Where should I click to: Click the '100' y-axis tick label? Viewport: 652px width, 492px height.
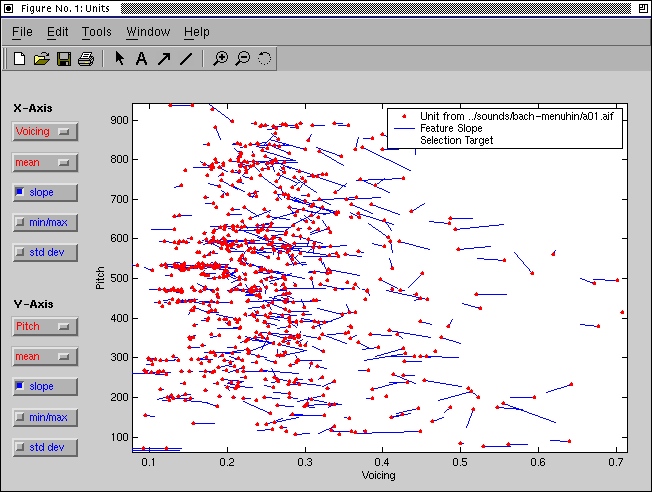[x=119, y=437]
